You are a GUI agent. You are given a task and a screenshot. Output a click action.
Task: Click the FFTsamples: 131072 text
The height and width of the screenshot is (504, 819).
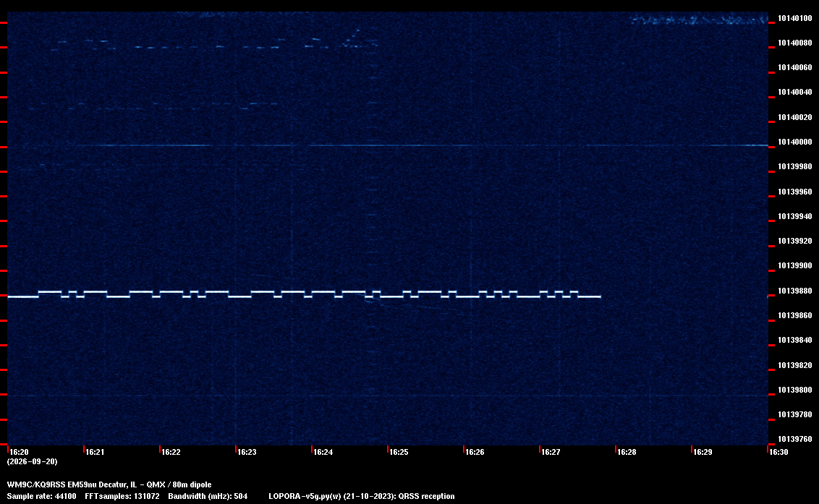pos(122,496)
